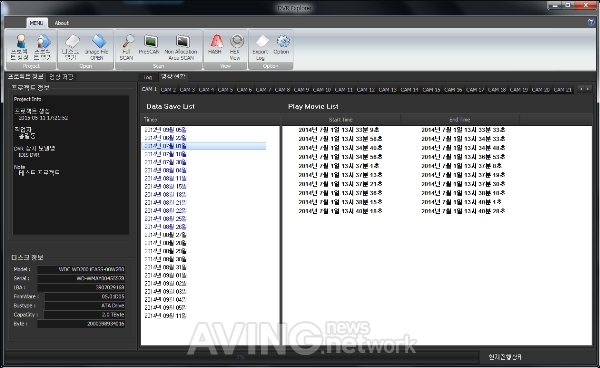Open a disk with the white disk icon
Screen dimensions: 600x368
click(x=71, y=47)
